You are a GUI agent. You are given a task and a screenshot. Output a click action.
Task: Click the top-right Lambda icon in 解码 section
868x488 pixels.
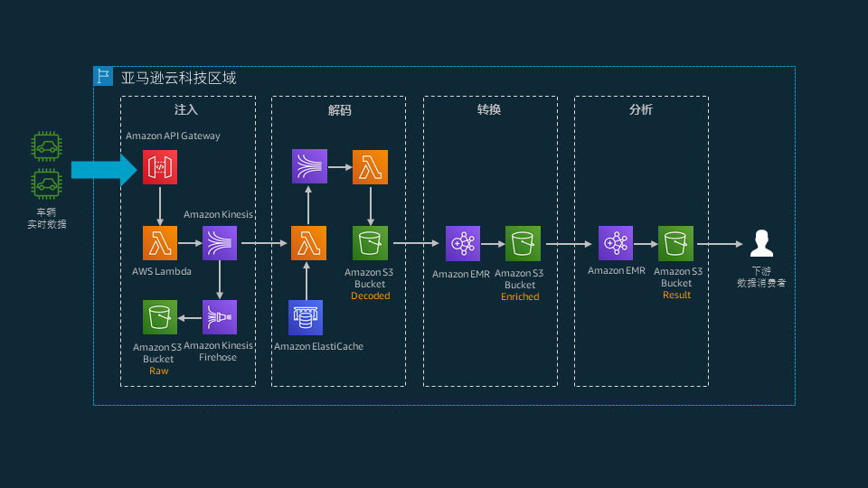click(x=370, y=167)
